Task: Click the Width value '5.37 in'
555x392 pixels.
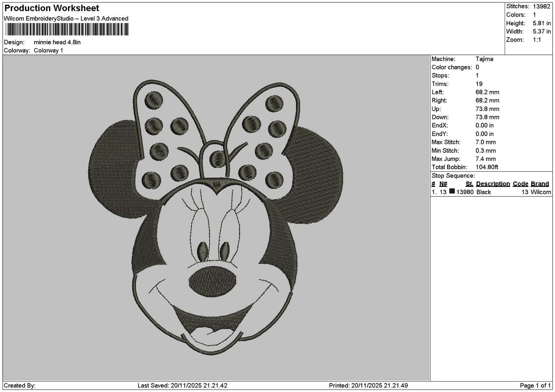Action: pyautogui.click(x=542, y=31)
